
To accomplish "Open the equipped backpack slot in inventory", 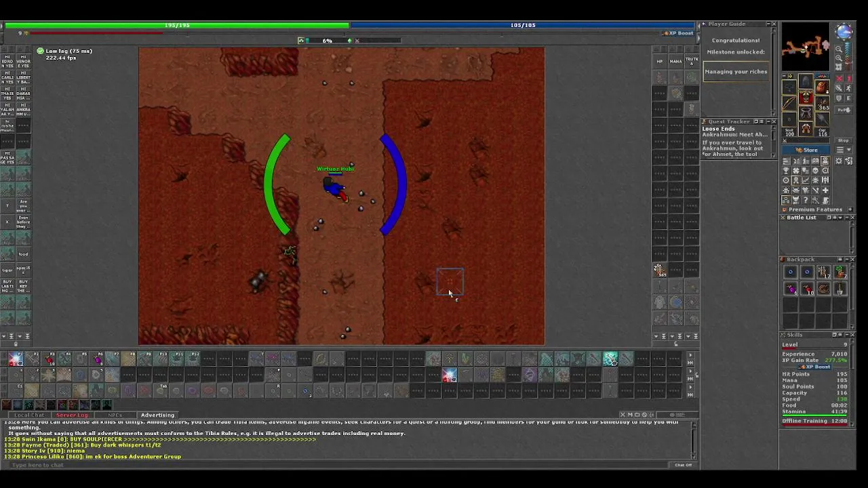I will [x=822, y=87].
